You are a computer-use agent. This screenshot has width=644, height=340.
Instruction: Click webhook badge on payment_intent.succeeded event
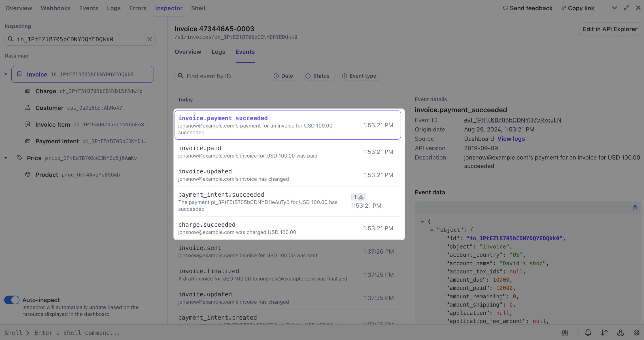[359, 197]
